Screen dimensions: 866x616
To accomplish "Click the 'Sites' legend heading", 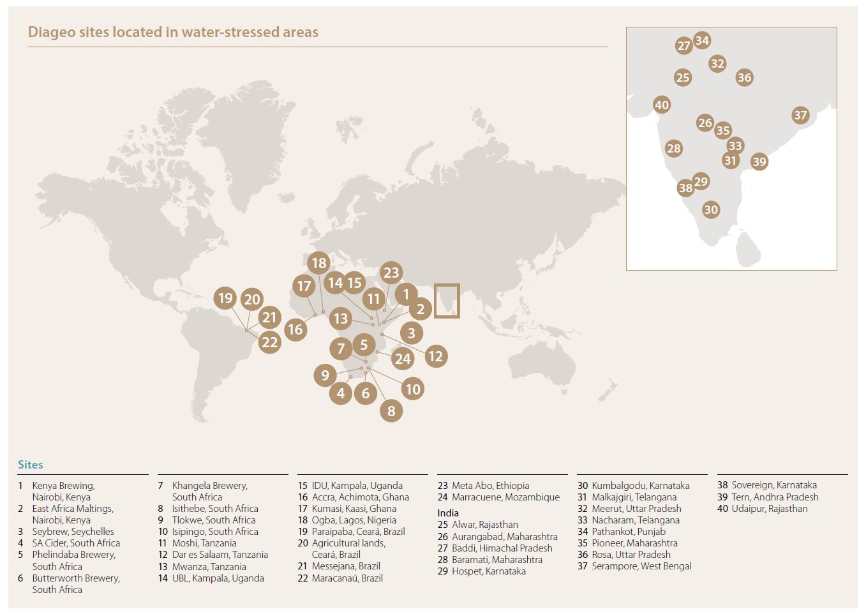I will (x=31, y=465).
